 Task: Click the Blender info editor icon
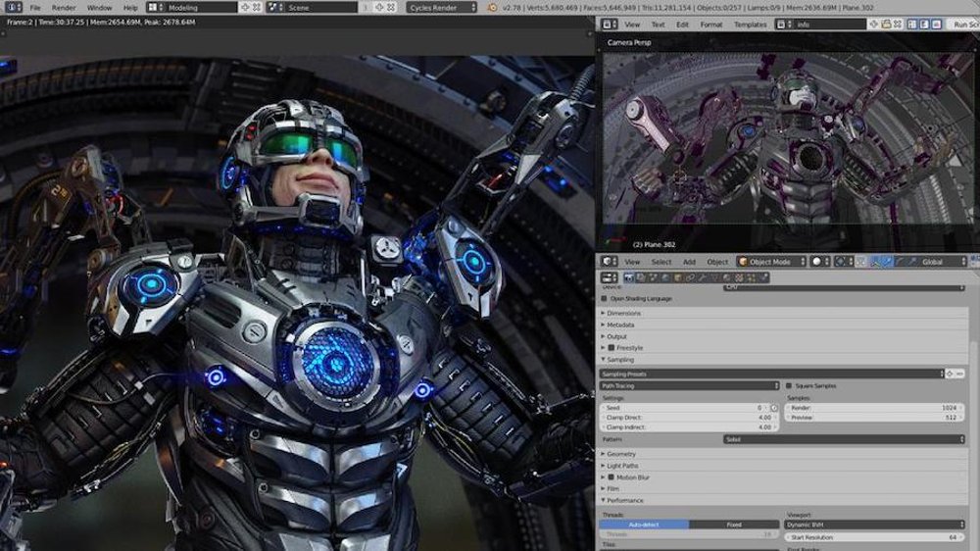coord(10,8)
